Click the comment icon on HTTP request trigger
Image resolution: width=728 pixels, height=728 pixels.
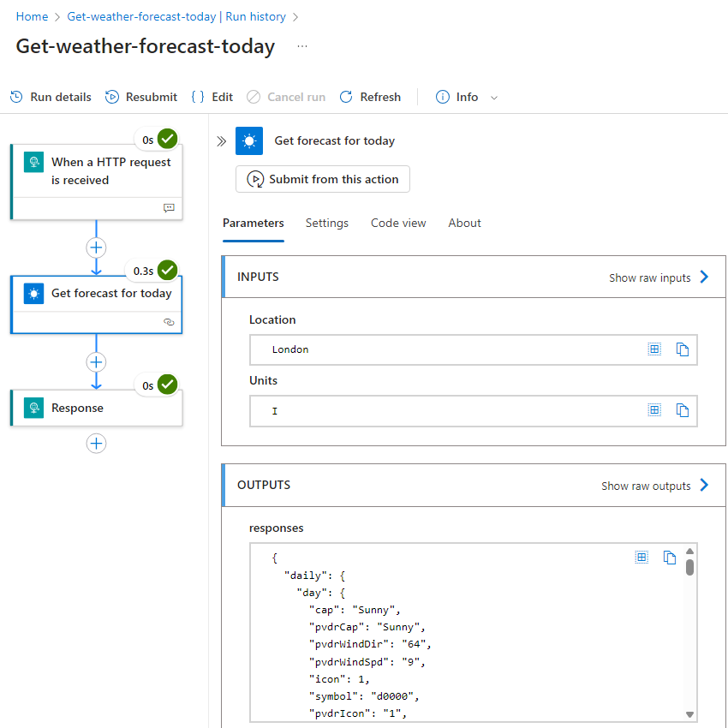coord(169,207)
